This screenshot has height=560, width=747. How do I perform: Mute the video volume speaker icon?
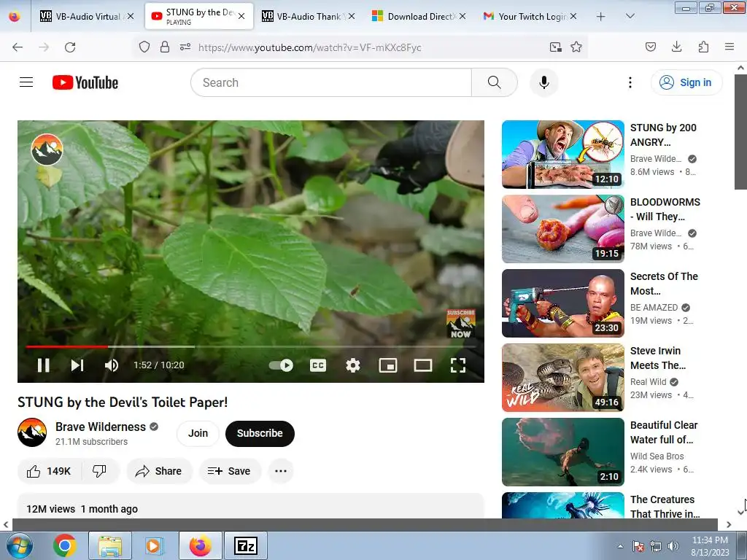click(112, 365)
